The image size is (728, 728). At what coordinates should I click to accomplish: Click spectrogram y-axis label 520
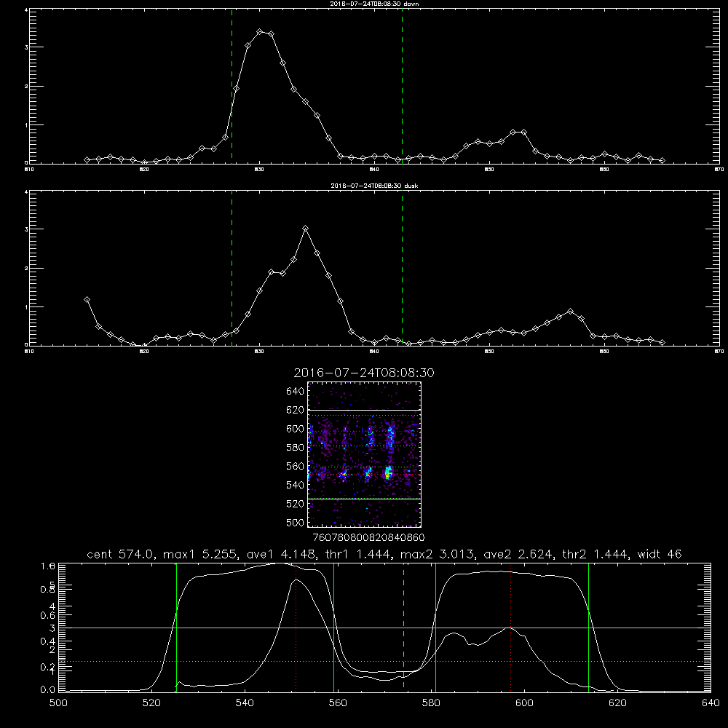[x=295, y=504]
